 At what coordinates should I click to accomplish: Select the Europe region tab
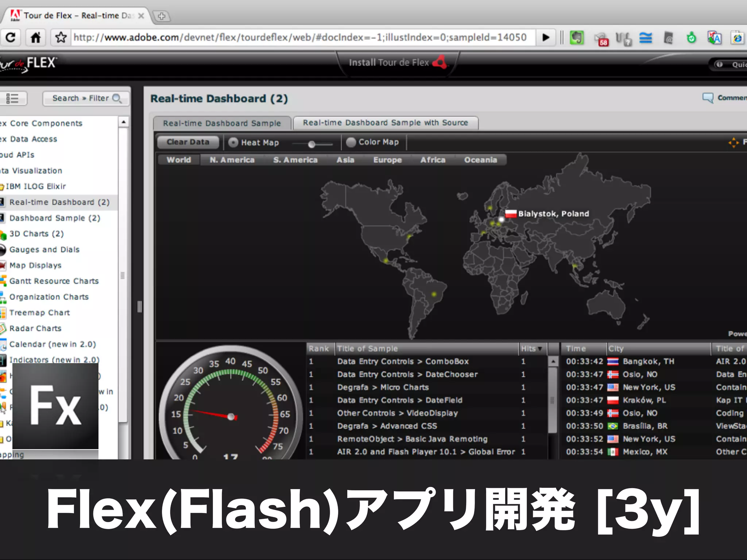click(x=387, y=160)
